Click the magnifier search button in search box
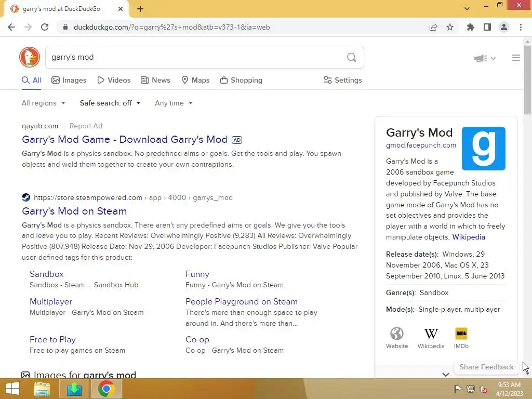This screenshot has height=399, width=532. 352,57
